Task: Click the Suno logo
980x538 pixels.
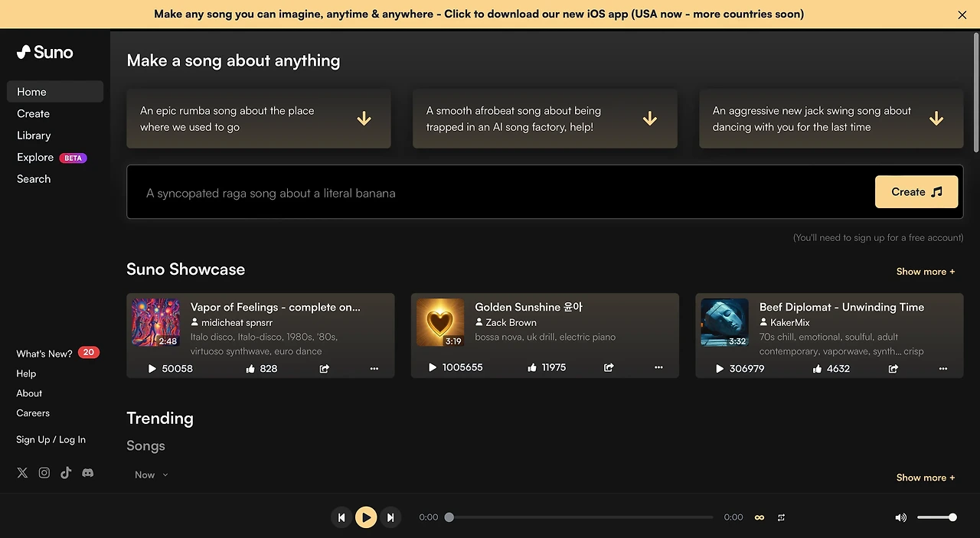Action: 44,52
